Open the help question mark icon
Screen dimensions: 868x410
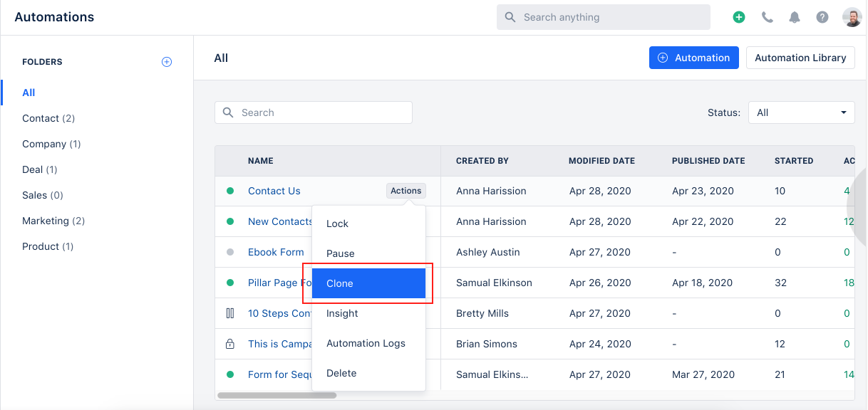point(822,17)
